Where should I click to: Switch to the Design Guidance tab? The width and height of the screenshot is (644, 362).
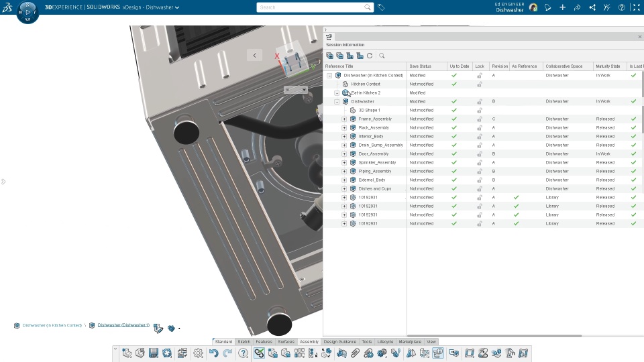tap(340, 341)
